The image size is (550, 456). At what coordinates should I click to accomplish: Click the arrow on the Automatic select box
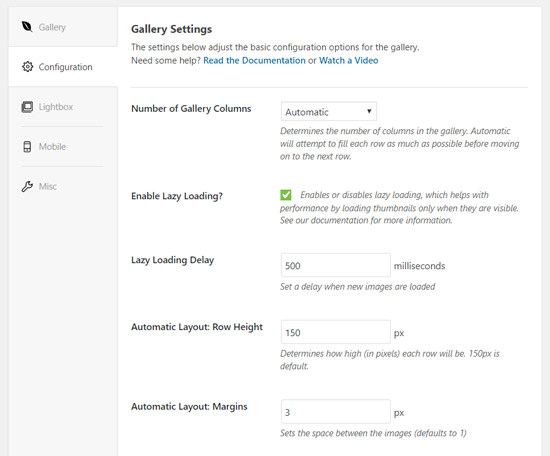(x=369, y=111)
